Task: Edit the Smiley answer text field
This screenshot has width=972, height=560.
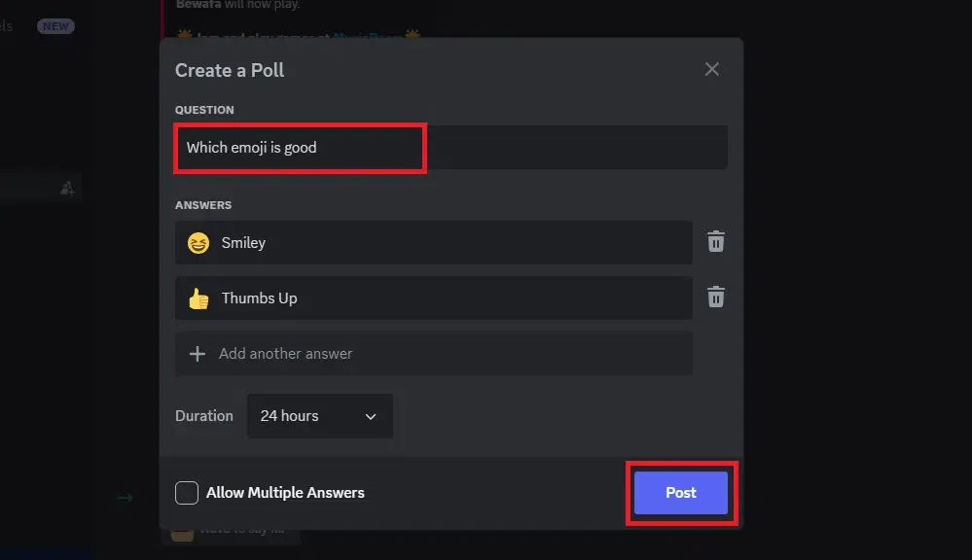Action: point(448,243)
